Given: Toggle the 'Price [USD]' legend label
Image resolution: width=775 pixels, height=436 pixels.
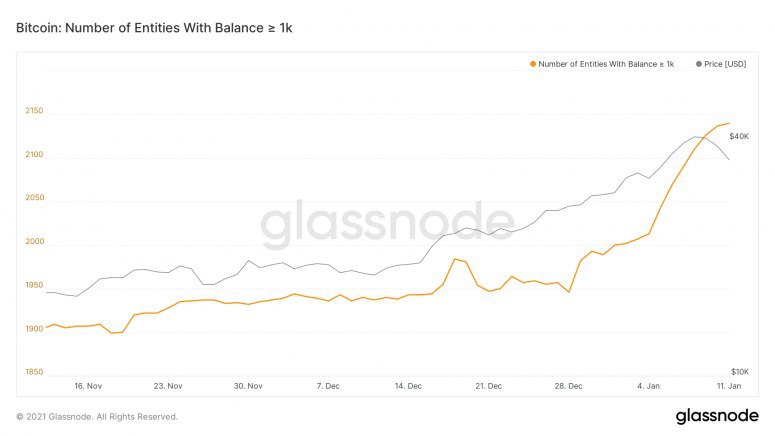Looking at the screenshot, I should (x=725, y=64).
